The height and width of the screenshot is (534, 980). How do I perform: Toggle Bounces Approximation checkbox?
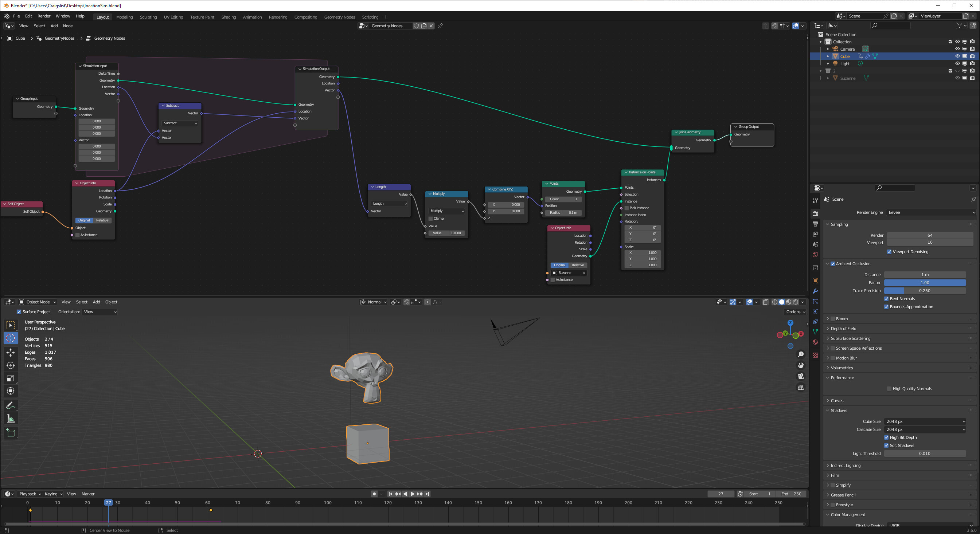(x=887, y=306)
